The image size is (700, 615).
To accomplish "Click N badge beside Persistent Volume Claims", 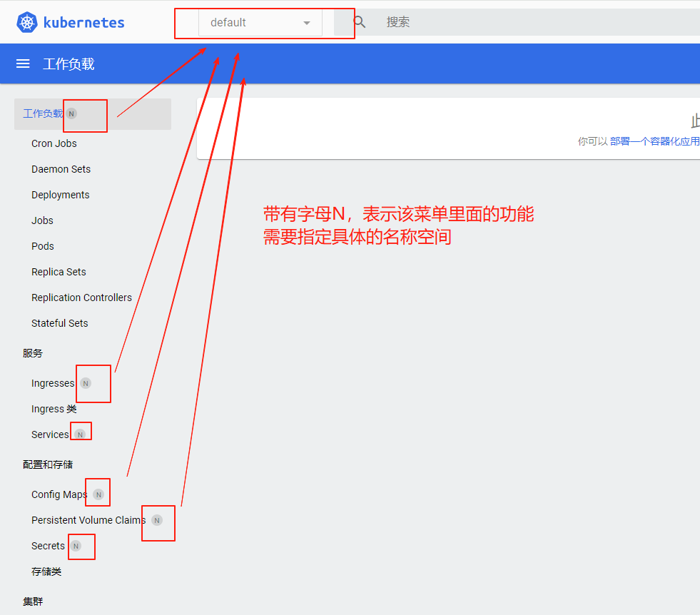I will pyautogui.click(x=157, y=520).
